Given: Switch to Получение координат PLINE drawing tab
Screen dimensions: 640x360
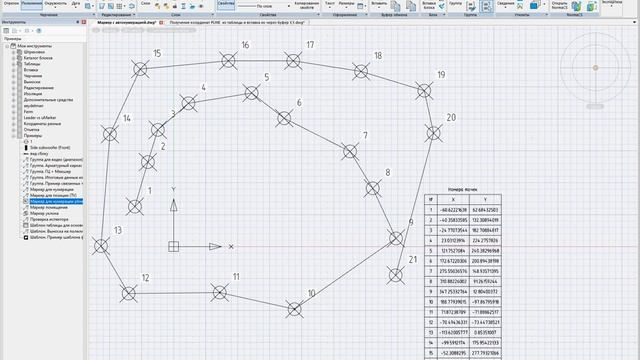Looking at the screenshot, I should 237,22.
